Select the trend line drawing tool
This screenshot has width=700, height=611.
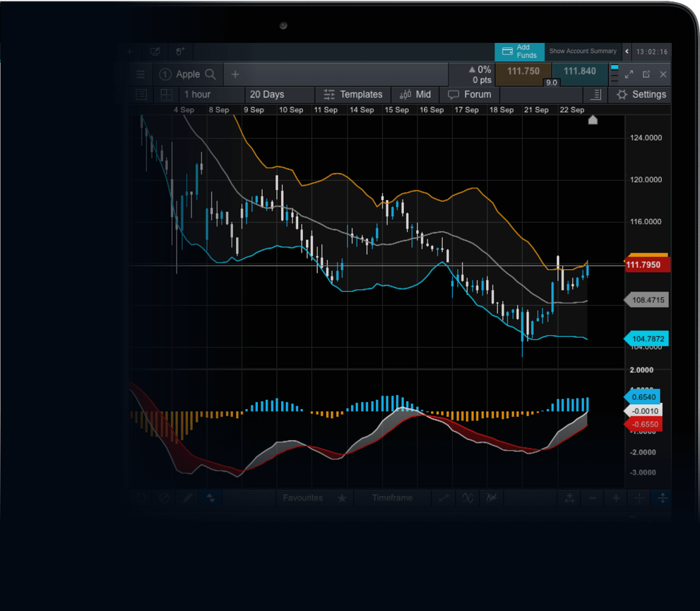click(444, 498)
